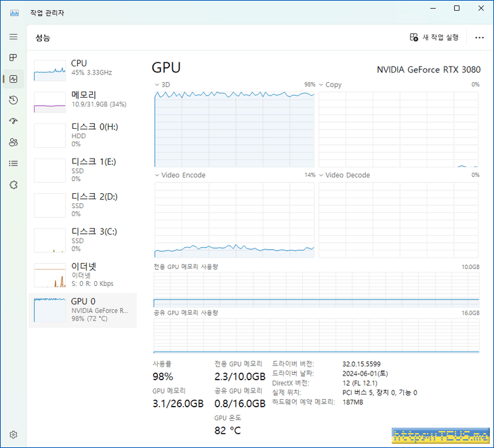
Task: Open the Details page list icon
Action: 13,163
